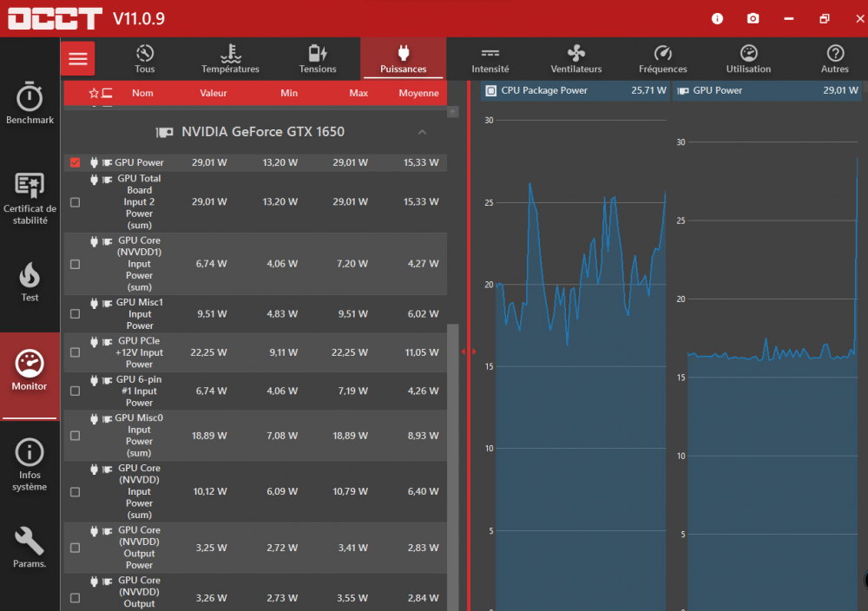Check GPU Misc1 Input Power checkbox
Viewport: 868px width, 611px height.
tap(75, 314)
